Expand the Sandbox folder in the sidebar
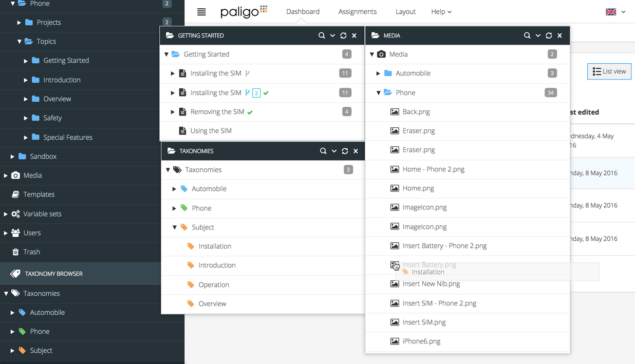 click(x=13, y=156)
